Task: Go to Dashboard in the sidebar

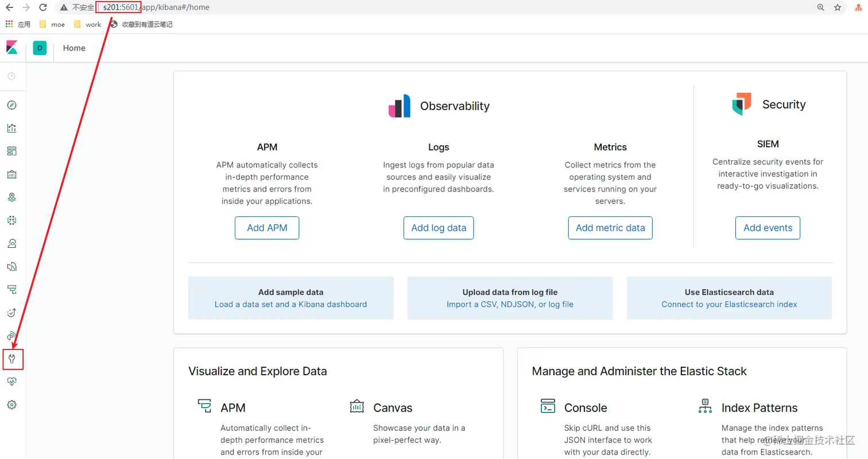Action: [11, 151]
